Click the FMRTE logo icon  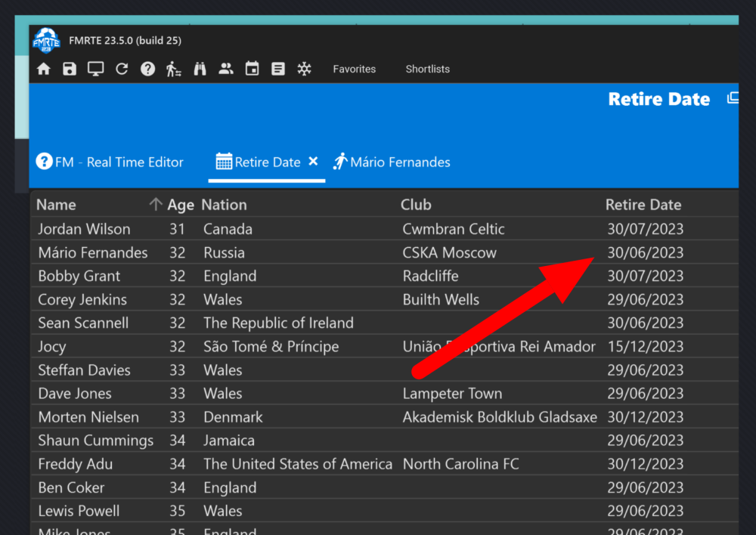[x=46, y=41]
